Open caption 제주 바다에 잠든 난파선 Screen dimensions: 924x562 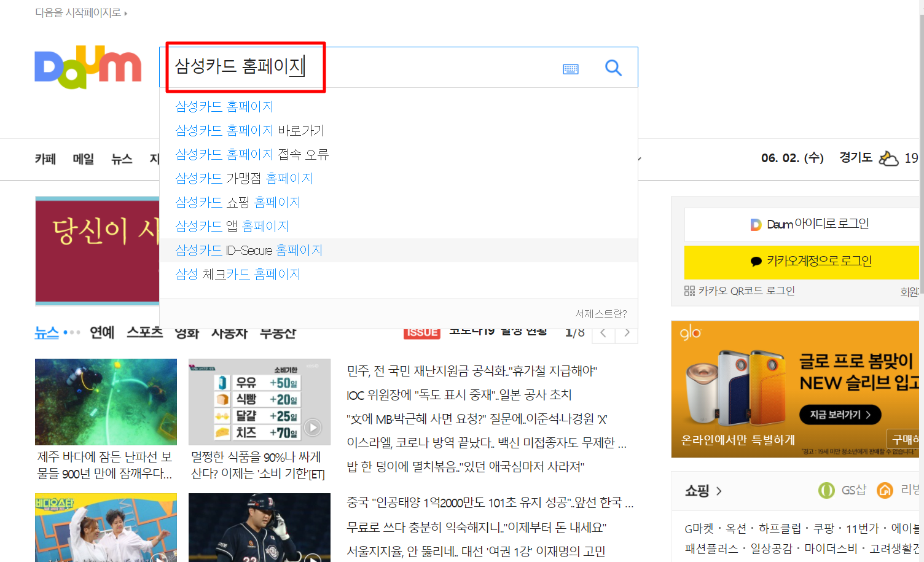[105, 465]
